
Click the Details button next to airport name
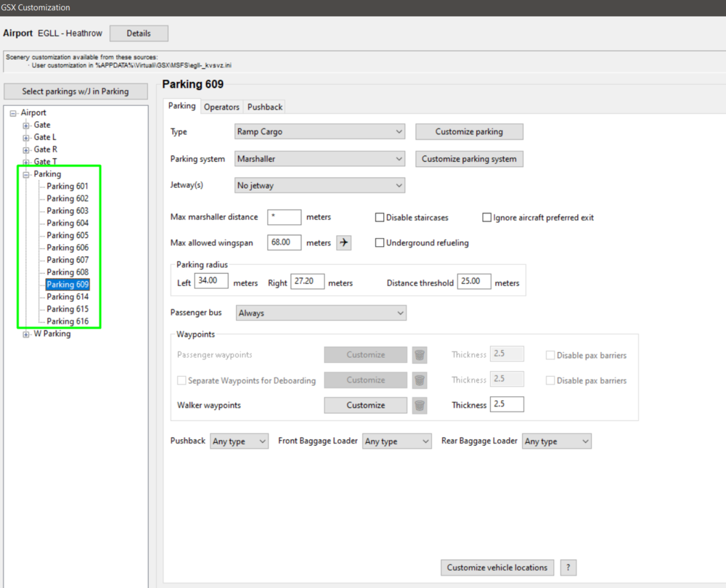[139, 33]
